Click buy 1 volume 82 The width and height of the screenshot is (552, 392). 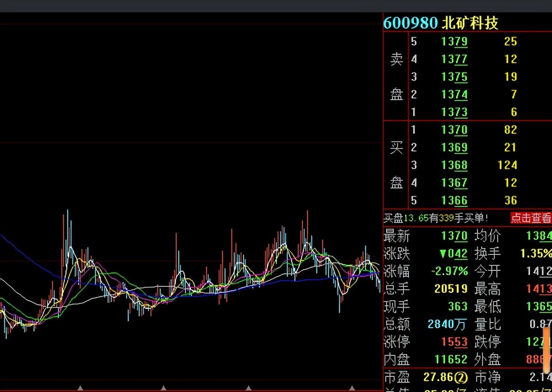(510, 130)
